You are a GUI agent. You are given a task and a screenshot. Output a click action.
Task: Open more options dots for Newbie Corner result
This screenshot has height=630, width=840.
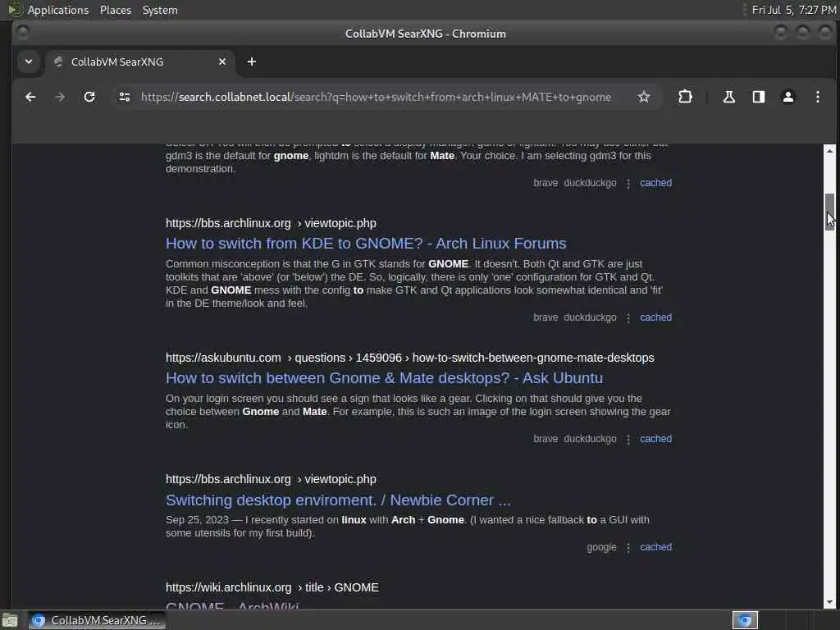(x=628, y=547)
